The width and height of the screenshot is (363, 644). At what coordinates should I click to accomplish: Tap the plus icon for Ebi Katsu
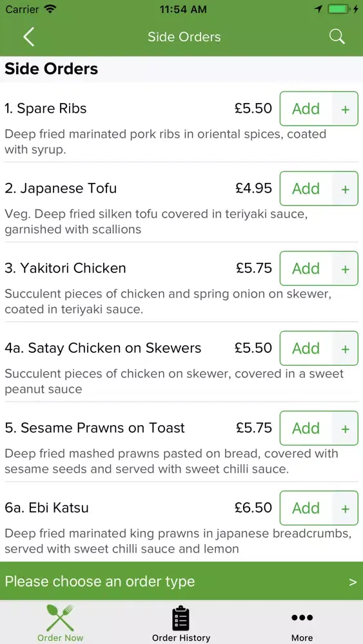(346, 508)
